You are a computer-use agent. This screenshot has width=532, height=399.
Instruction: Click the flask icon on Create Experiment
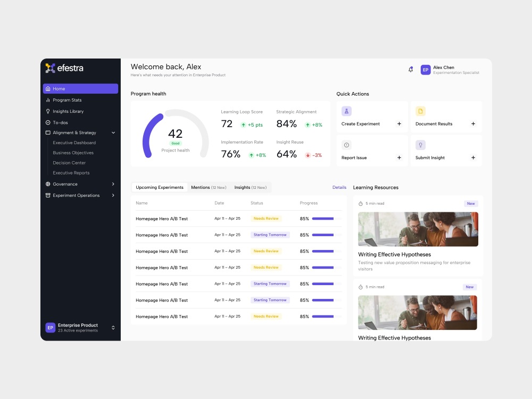346,111
